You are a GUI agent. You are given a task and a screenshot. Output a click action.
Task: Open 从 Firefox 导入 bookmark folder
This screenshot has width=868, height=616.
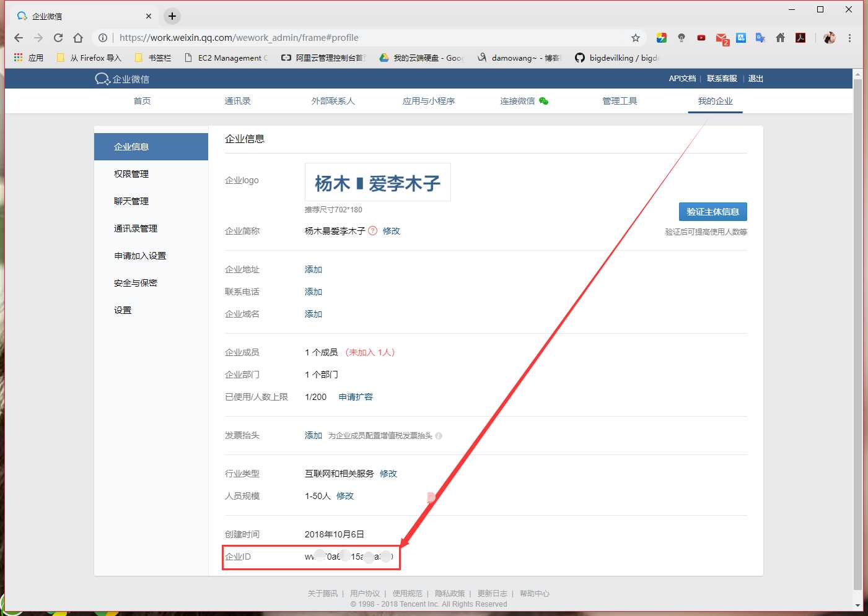89,58
